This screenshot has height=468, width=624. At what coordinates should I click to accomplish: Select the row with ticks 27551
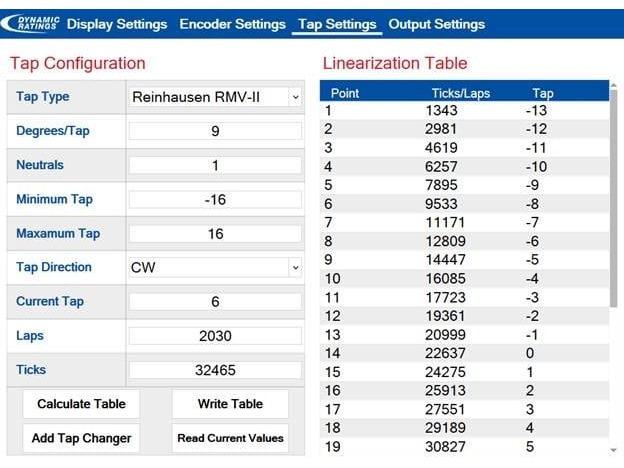pyautogui.click(x=464, y=409)
